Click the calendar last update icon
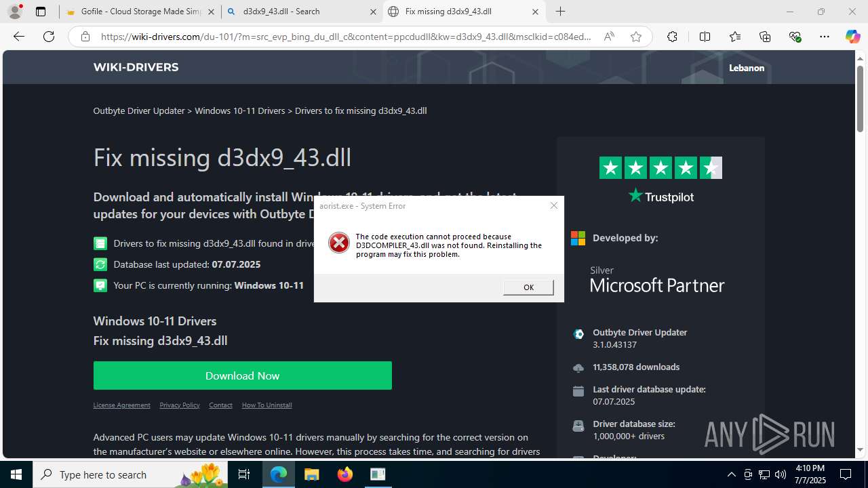The height and width of the screenshot is (488, 868). (578, 391)
